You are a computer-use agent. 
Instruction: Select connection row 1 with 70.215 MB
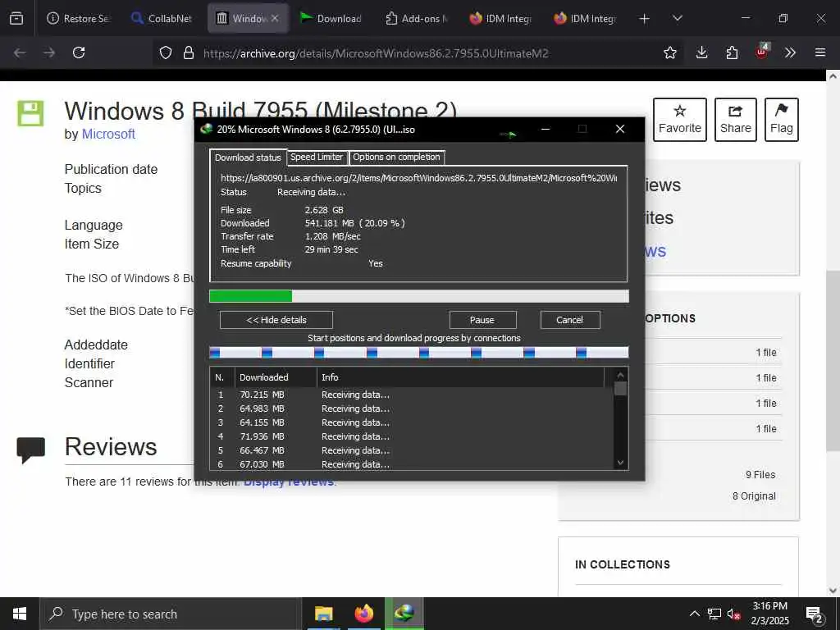click(412, 395)
